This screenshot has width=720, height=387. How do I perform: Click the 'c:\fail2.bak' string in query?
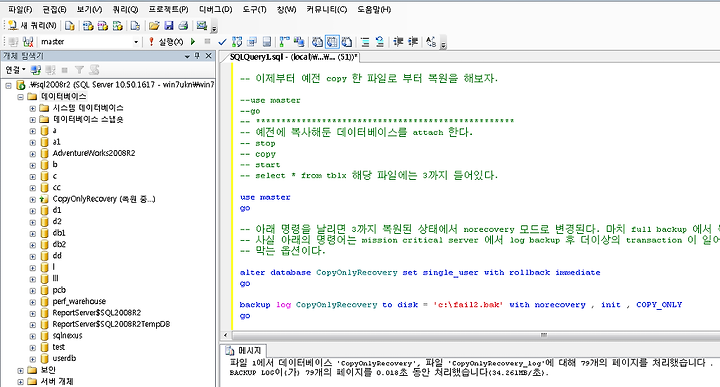468,305
